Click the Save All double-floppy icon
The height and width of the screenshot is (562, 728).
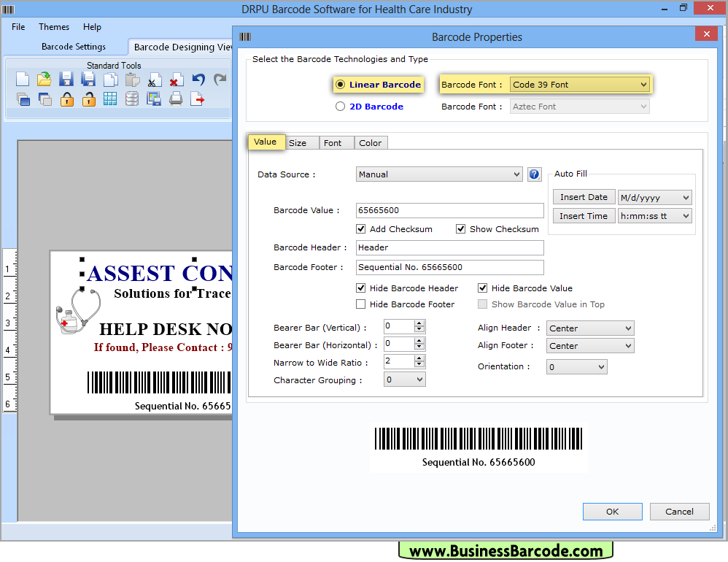(x=88, y=80)
